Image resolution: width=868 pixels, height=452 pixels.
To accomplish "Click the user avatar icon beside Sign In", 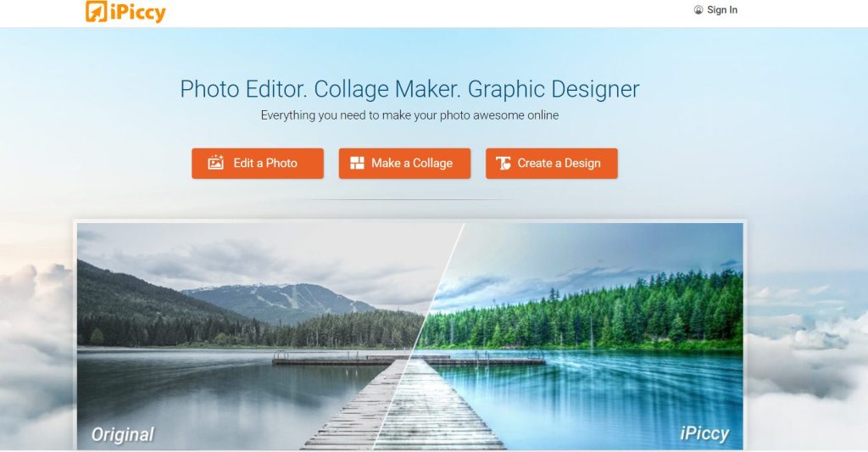I will 698,10.
